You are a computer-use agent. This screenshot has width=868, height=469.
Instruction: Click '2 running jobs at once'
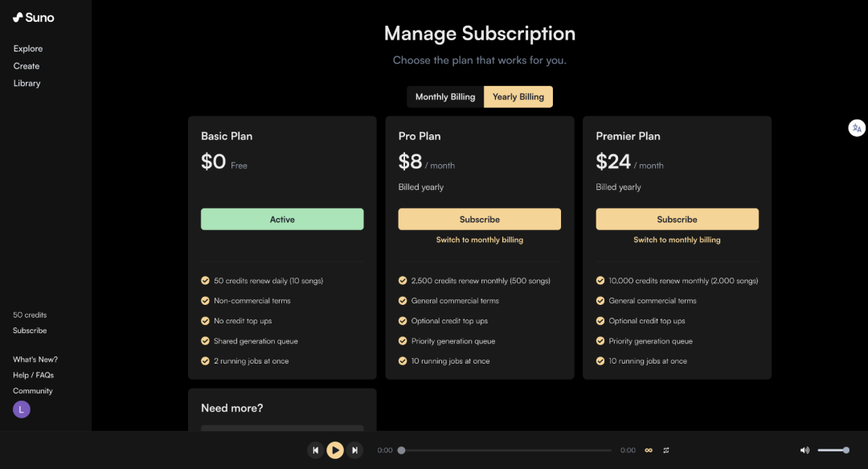[252, 361]
